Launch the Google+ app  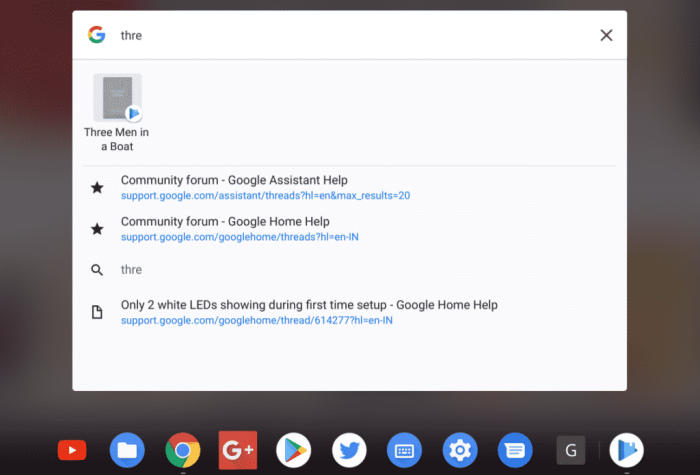(238, 450)
